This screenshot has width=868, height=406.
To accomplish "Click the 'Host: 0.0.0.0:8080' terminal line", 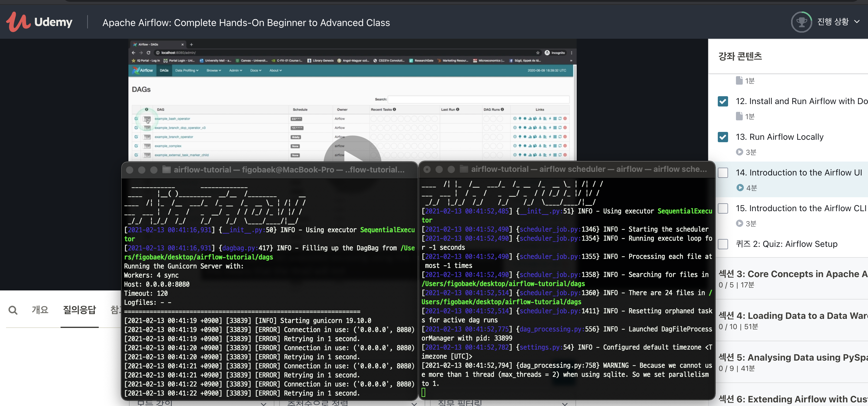I will tap(157, 284).
